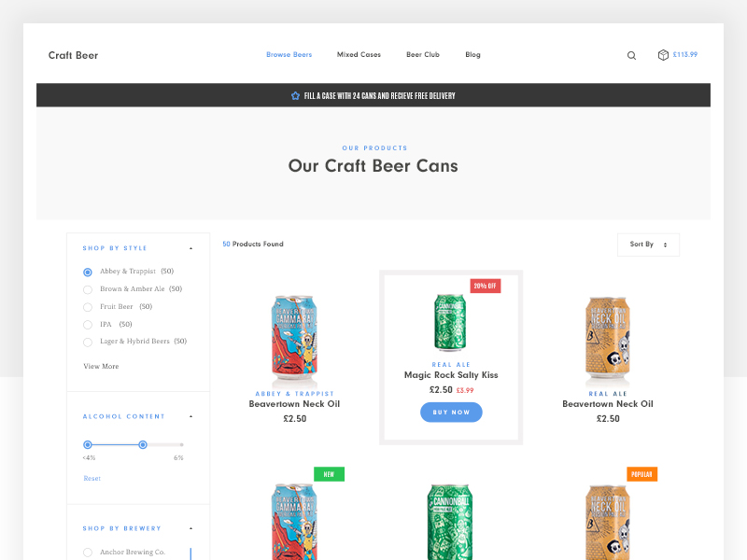The width and height of the screenshot is (747, 560).
Task: Go to the Mixed Cases menu item
Action: coord(359,55)
